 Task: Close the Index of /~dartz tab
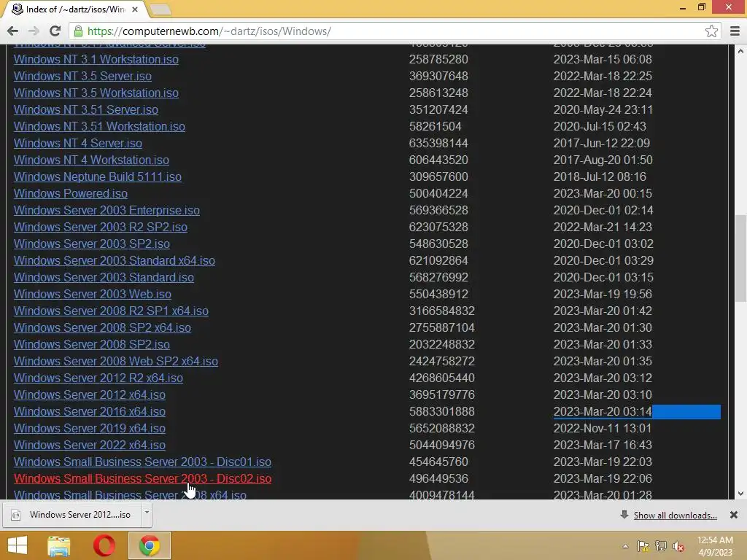tap(135, 9)
